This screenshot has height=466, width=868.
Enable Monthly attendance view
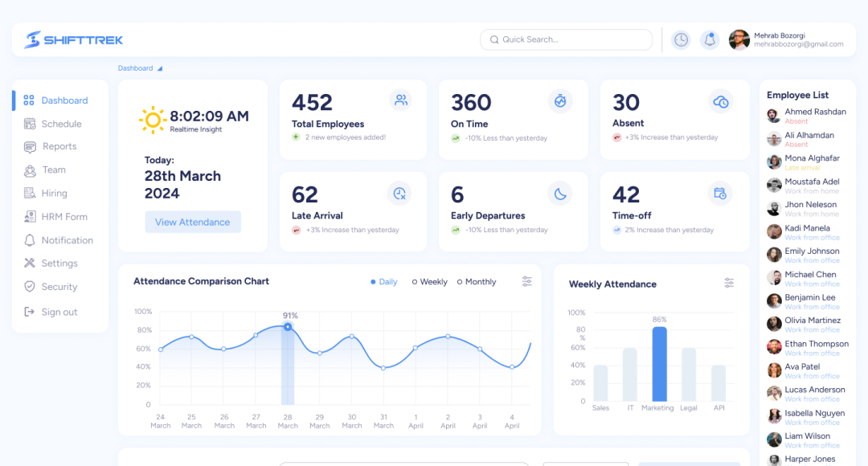coord(477,281)
